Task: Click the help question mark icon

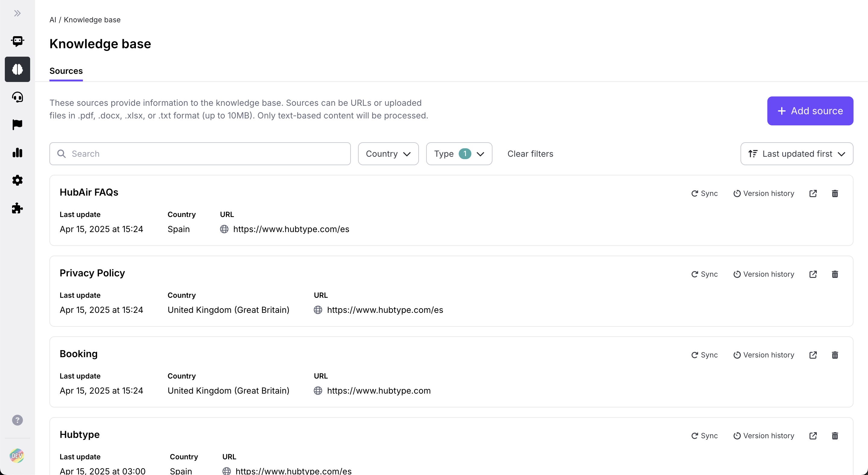Action: tap(17, 420)
